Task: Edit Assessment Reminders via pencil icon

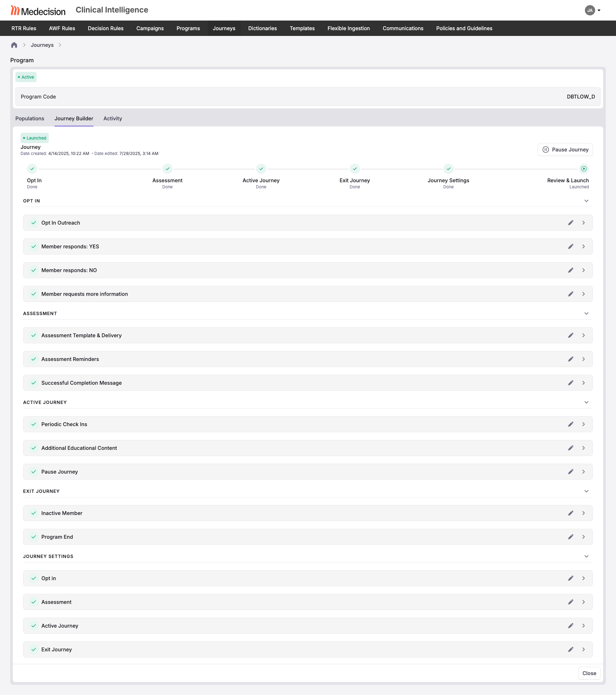Action: pos(570,359)
